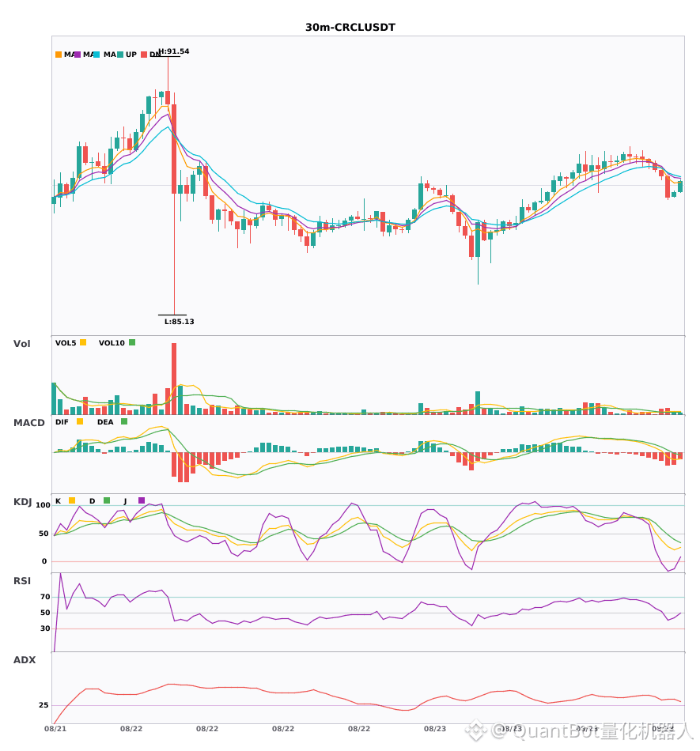Select the MACD panel label

tap(28, 423)
